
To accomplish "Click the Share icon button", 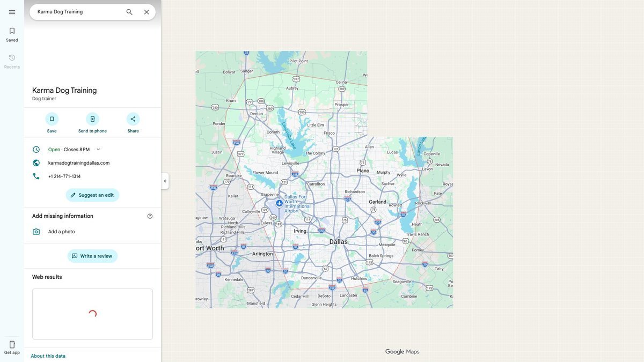I will coord(133,119).
